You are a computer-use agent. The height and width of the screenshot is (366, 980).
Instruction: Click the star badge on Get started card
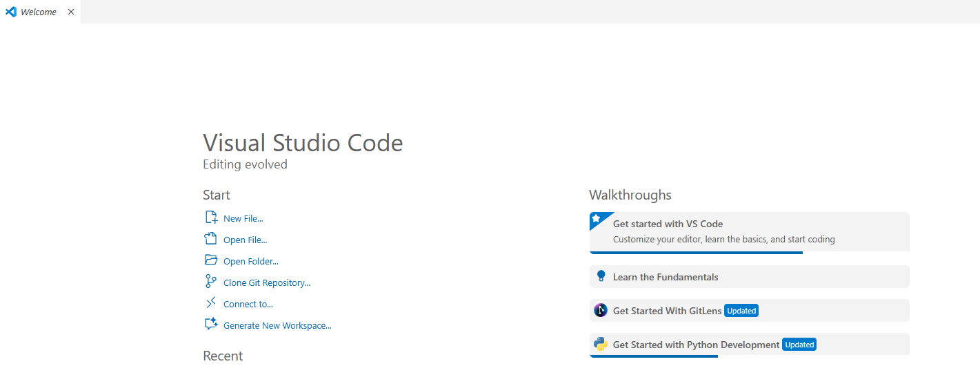tap(597, 219)
